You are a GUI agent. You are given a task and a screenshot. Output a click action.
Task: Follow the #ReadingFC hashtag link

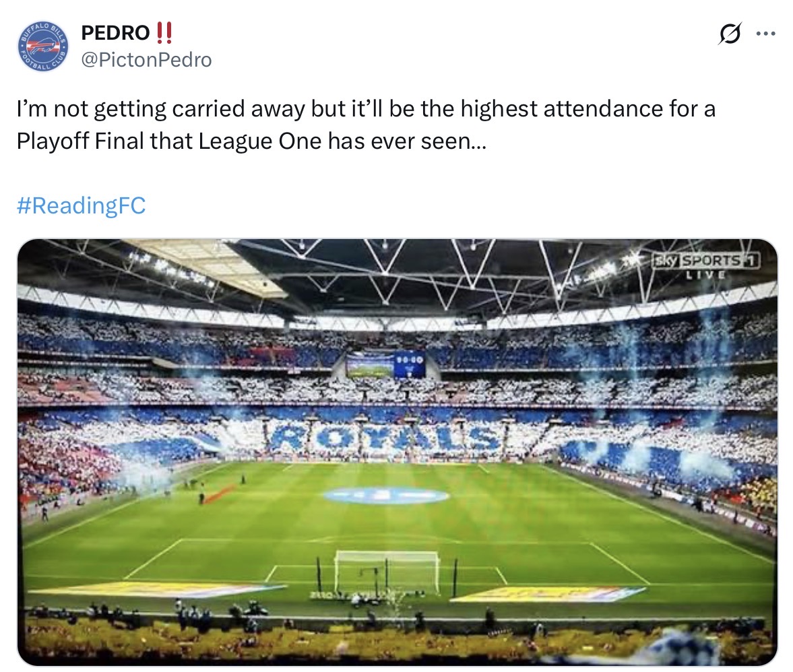point(80,205)
